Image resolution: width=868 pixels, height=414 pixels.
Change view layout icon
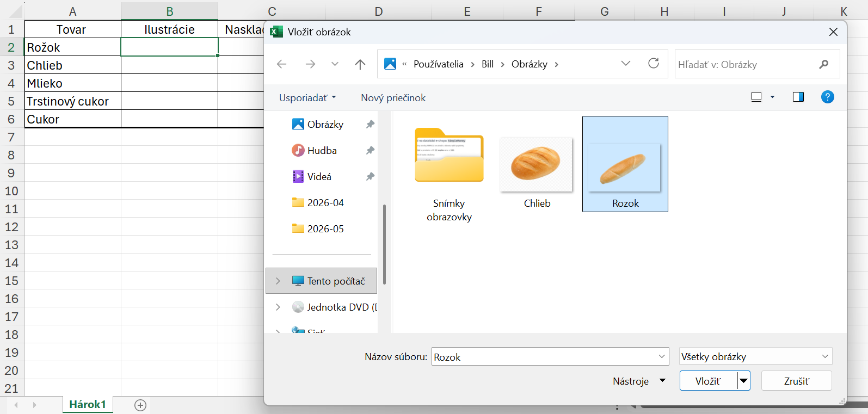(756, 97)
